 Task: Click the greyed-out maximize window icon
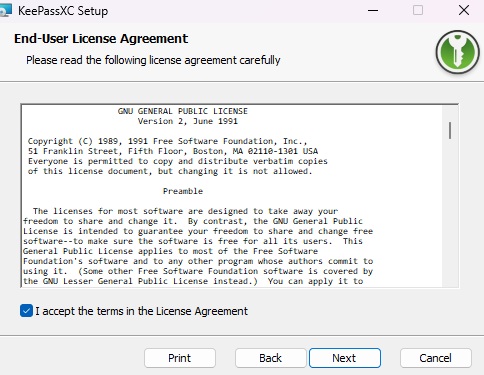[x=418, y=10]
